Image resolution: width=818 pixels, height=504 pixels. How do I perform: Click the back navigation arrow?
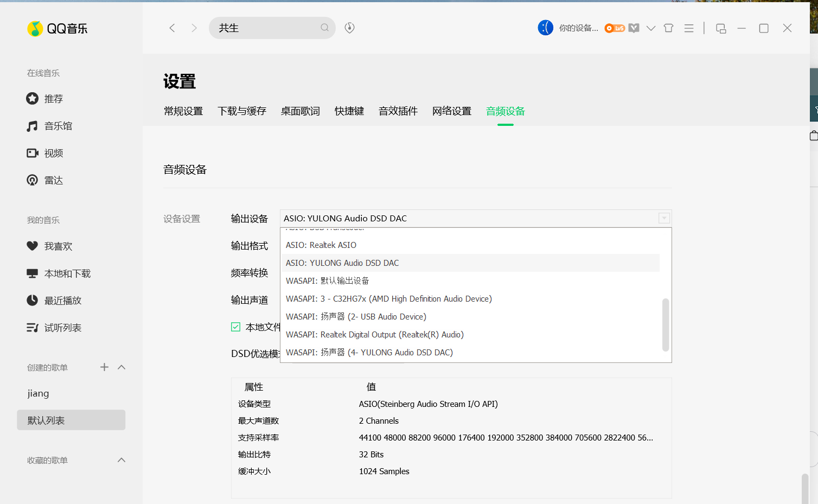(172, 28)
